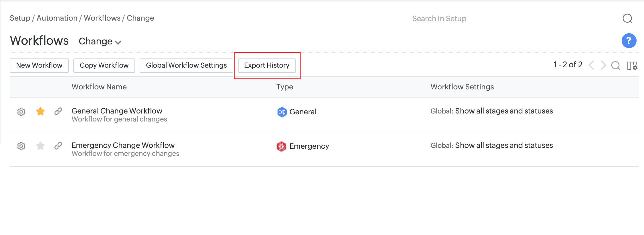The height and width of the screenshot is (235, 644).
Task: Click the Search in Setup field
Action: [487, 18]
